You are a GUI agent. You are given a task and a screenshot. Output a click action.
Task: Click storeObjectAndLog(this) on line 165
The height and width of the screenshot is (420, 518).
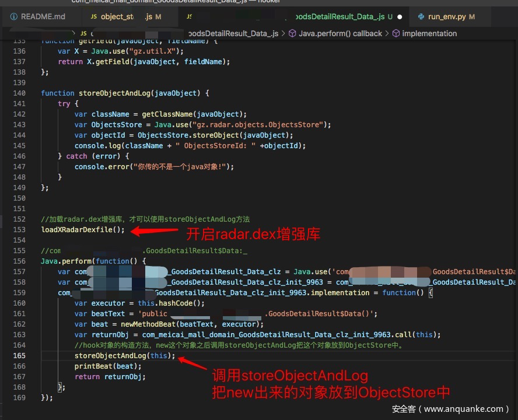click(124, 355)
